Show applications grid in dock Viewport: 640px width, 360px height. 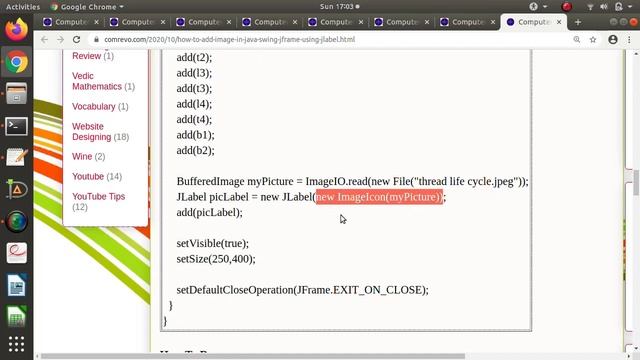[x=16, y=344]
